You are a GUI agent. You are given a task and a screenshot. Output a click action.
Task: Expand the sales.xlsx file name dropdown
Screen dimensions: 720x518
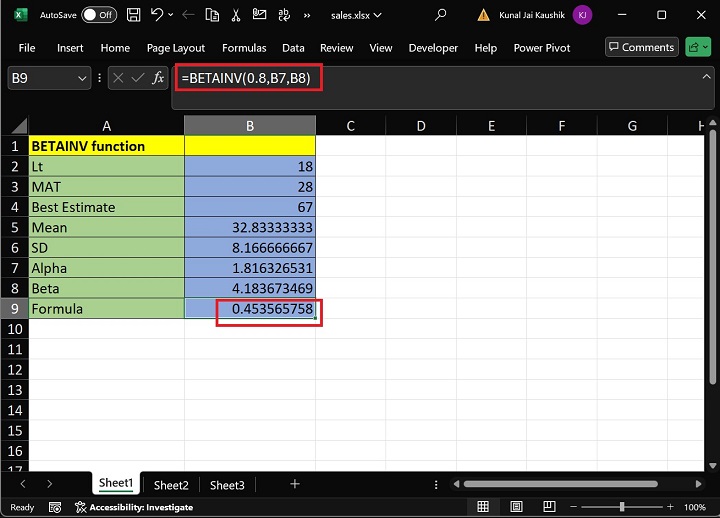pos(376,15)
